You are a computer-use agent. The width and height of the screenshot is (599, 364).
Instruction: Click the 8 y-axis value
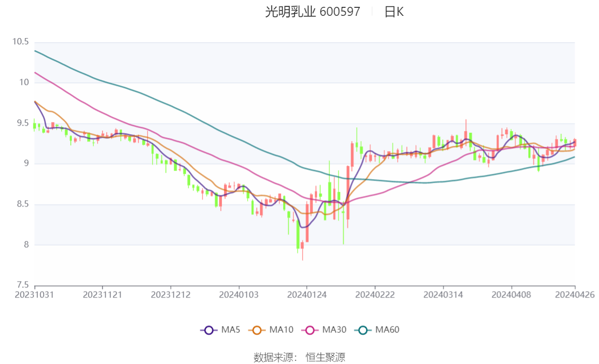coord(26,245)
